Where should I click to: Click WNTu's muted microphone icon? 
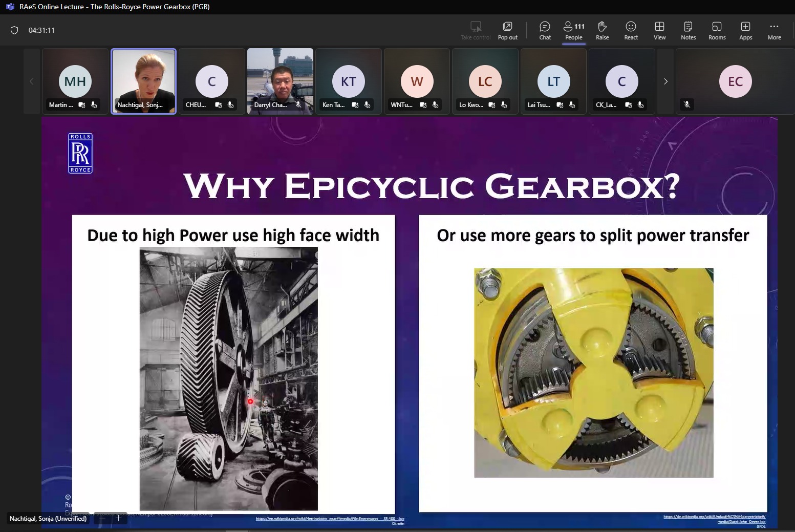click(x=436, y=104)
